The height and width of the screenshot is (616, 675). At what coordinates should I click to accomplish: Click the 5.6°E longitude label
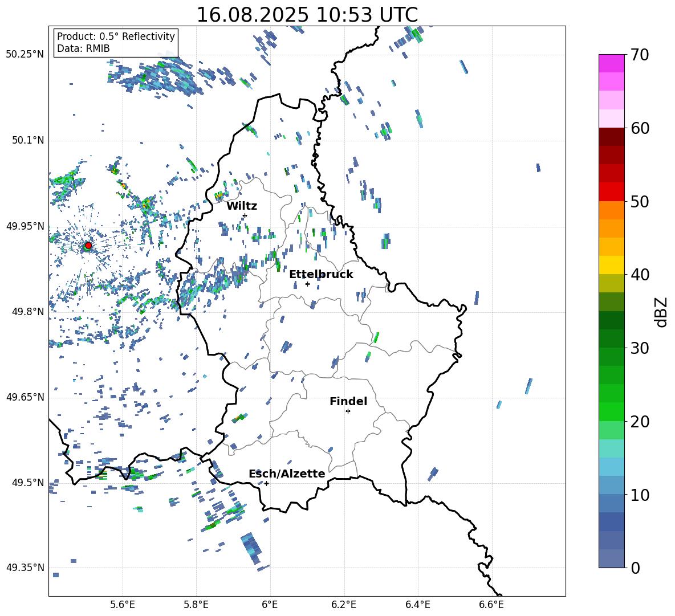[122, 605]
